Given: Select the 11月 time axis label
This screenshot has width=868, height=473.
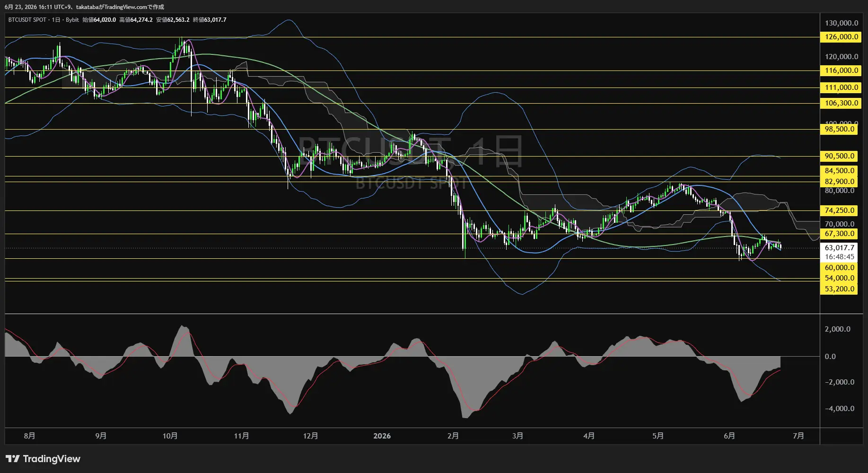Looking at the screenshot, I should coord(241,436).
